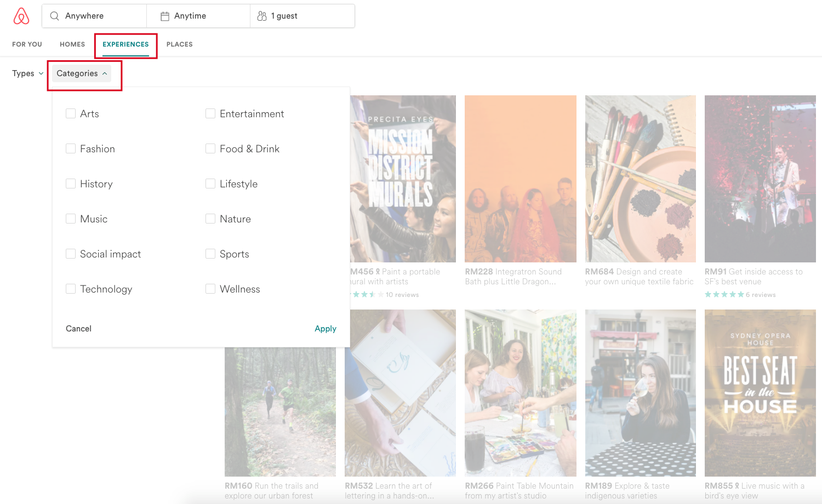This screenshot has width=822, height=504.
Task: Click the Airbnb logo
Action: tap(21, 16)
